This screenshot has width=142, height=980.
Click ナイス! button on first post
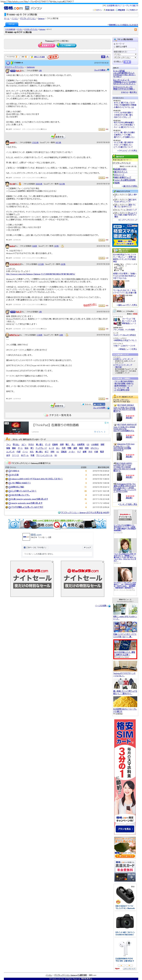click(102, 129)
